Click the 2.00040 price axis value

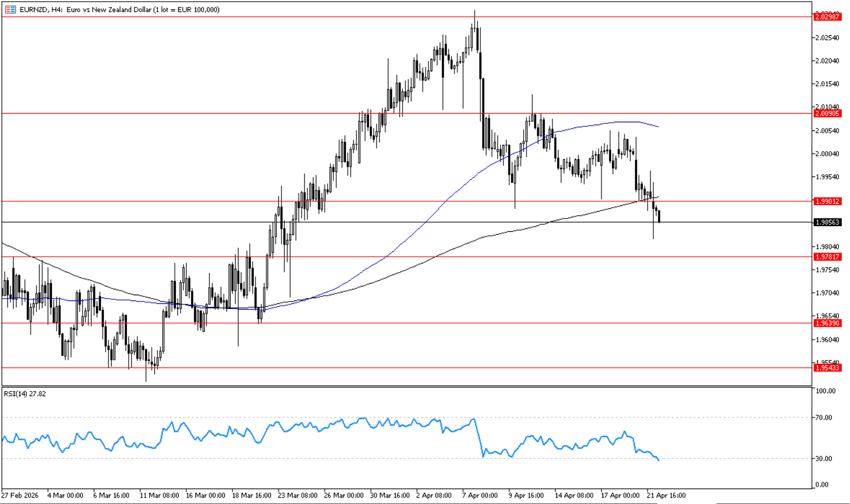tap(826, 153)
